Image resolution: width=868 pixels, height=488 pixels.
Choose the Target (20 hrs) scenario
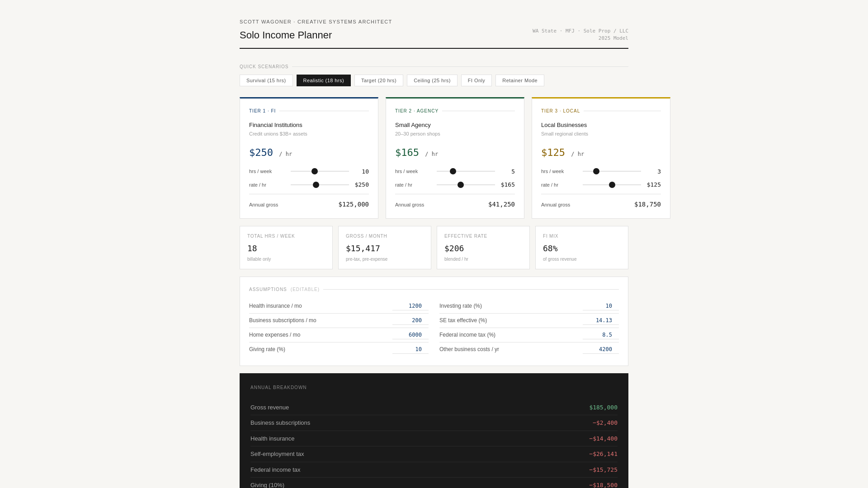coord(379,80)
